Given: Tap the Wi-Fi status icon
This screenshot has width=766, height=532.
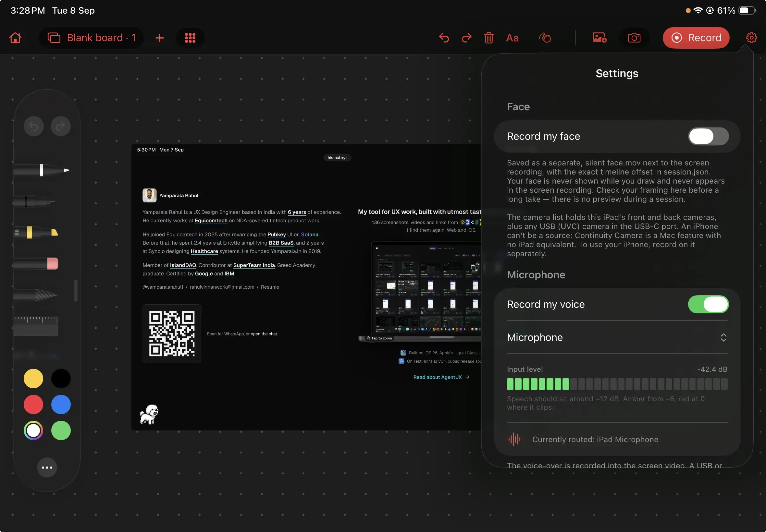Looking at the screenshot, I should click(698, 10).
